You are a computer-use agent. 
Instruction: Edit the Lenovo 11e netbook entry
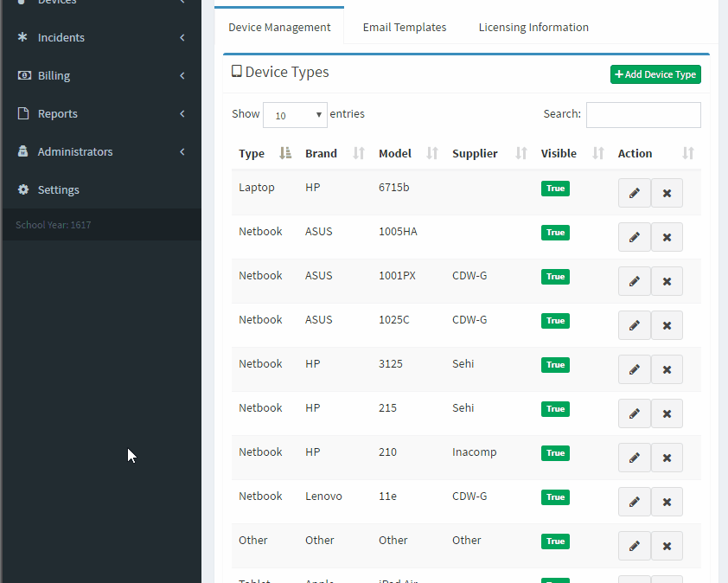click(x=635, y=502)
